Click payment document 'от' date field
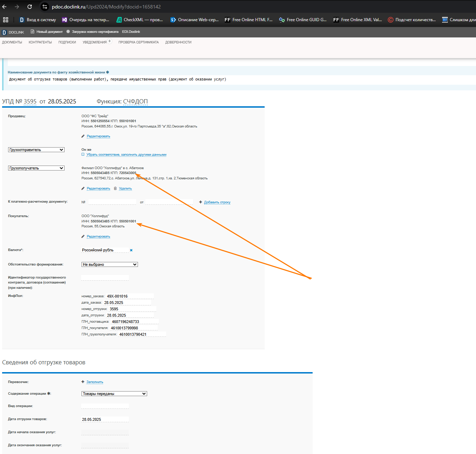The image size is (476, 454). tap(169, 202)
